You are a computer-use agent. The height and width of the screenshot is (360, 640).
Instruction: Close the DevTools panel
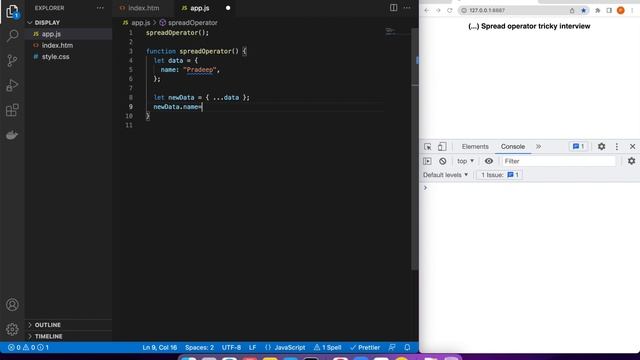[x=632, y=147]
